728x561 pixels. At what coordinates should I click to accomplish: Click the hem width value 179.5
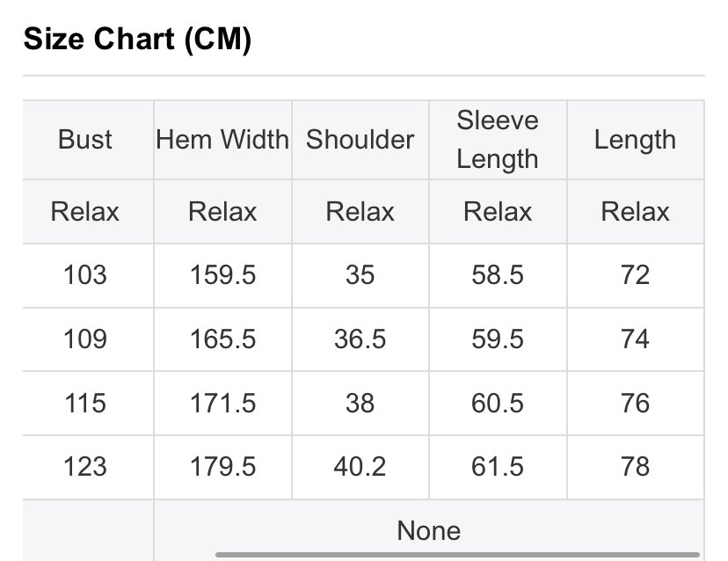coord(222,467)
